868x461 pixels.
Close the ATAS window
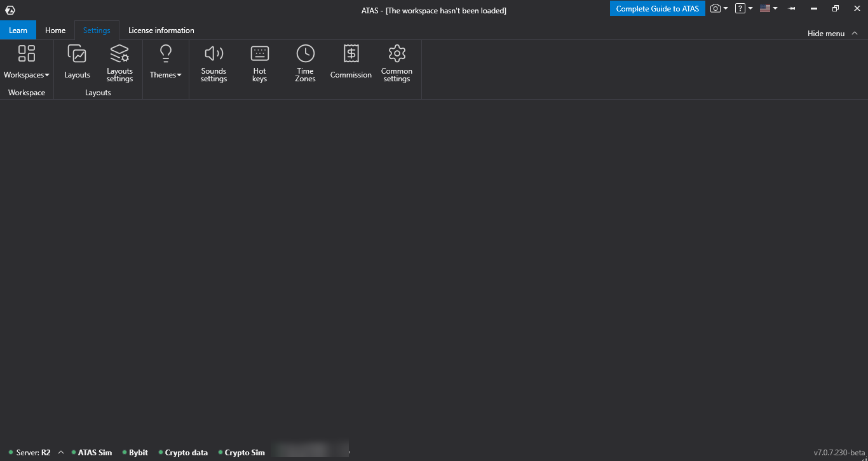click(x=857, y=9)
